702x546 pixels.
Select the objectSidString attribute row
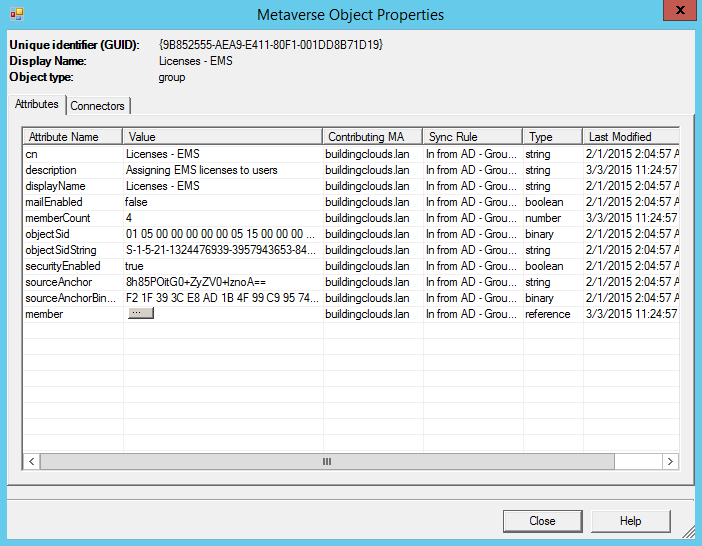point(61,250)
